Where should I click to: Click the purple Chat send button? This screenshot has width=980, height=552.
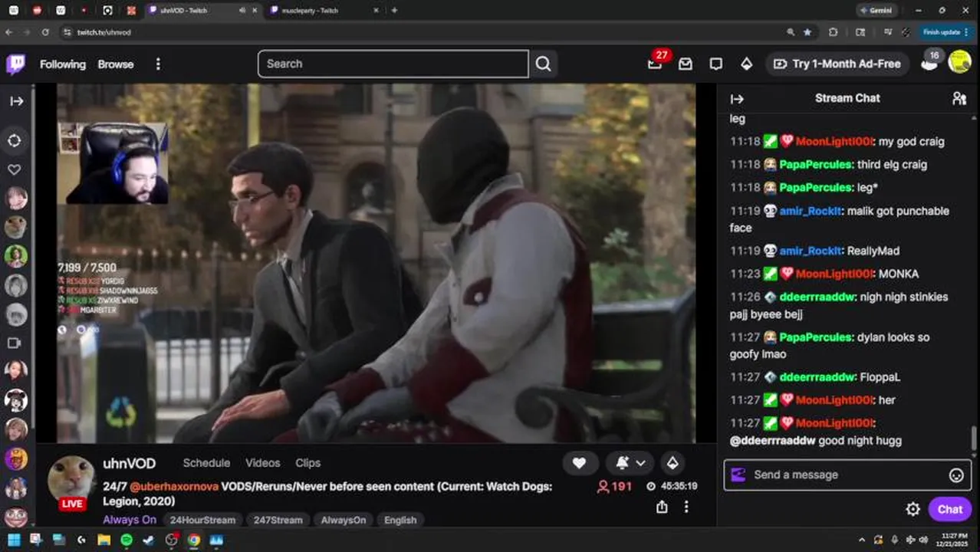tap(949, 510)
